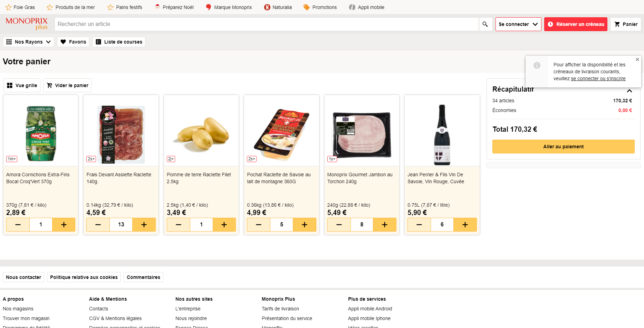This screenshot has height=328, width=644.
Task: Open the Se connecter dropdown
Action: pyautogui.click(x=518, y=24)
